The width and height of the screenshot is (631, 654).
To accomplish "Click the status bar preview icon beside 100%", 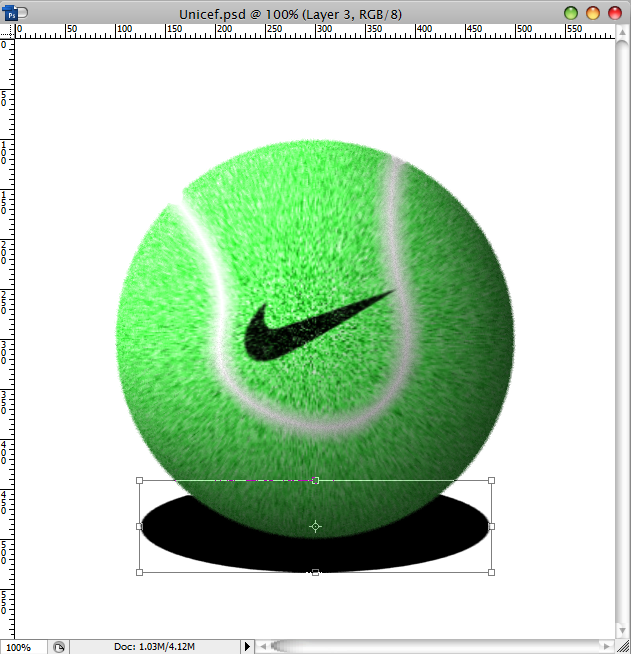I will 59,647.
